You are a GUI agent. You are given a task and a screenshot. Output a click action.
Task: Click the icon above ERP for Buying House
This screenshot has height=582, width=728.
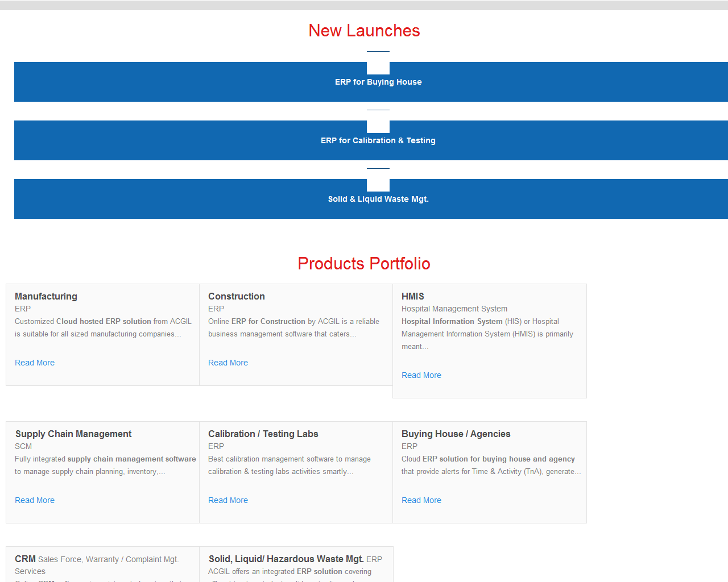tap(378, 63)
